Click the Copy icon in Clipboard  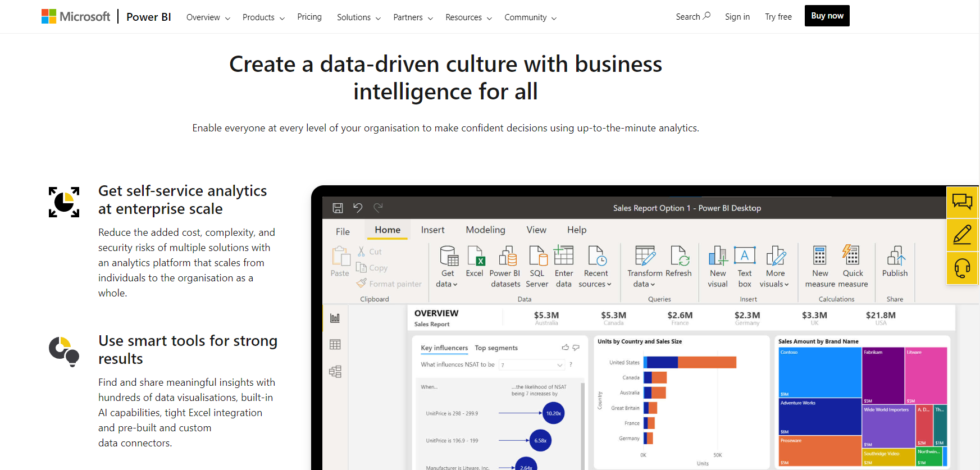coord(361,268)
